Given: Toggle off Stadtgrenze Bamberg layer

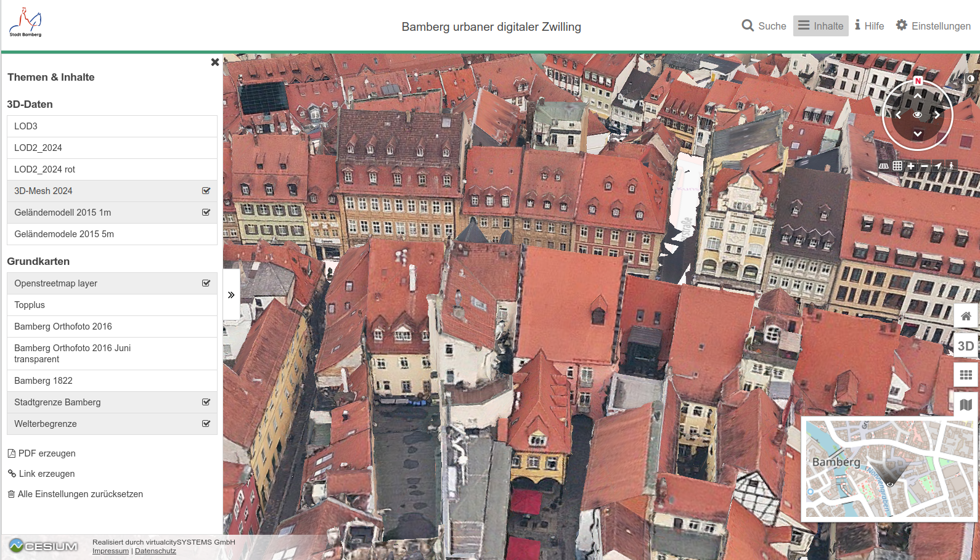Looking at the screenshot, I should pyautogui.click(x=206, y=402).
